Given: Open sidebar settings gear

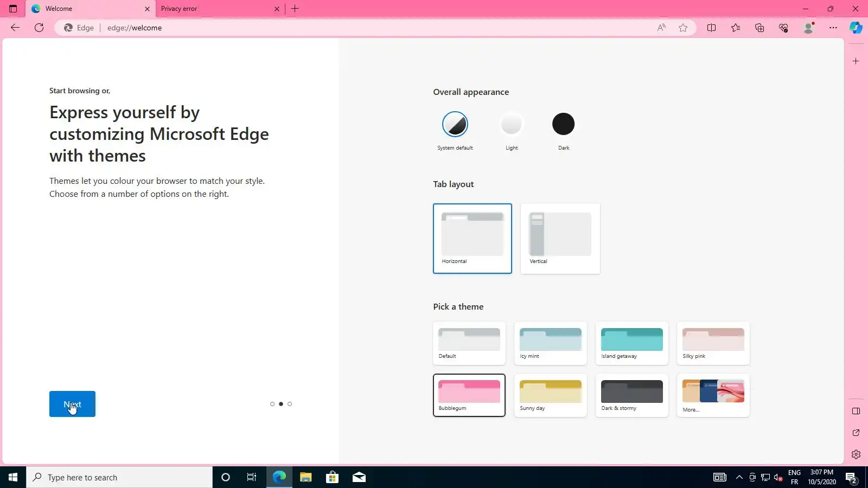Looking at the screenshot, I should (x=856, y=454).
